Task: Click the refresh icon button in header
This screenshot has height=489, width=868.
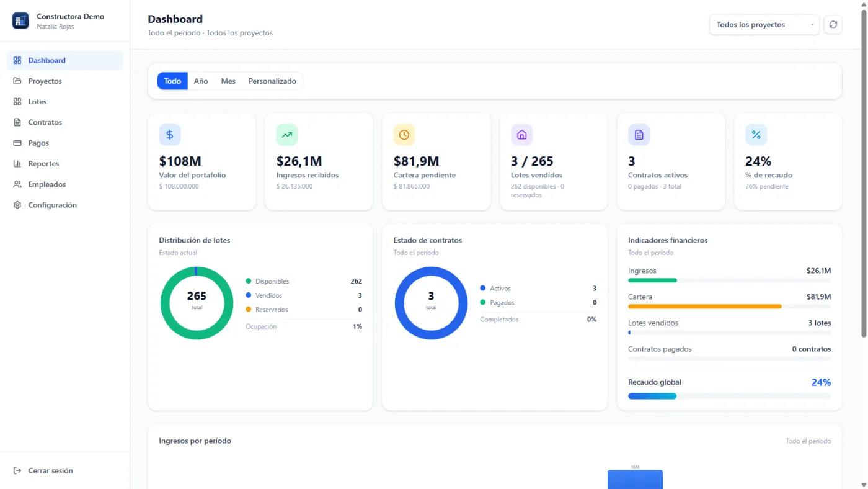Action: [833, 25]
